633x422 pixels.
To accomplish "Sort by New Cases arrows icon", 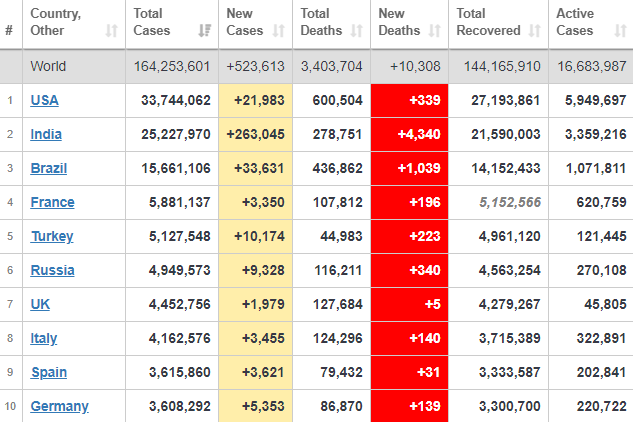I will click(279, 31).
